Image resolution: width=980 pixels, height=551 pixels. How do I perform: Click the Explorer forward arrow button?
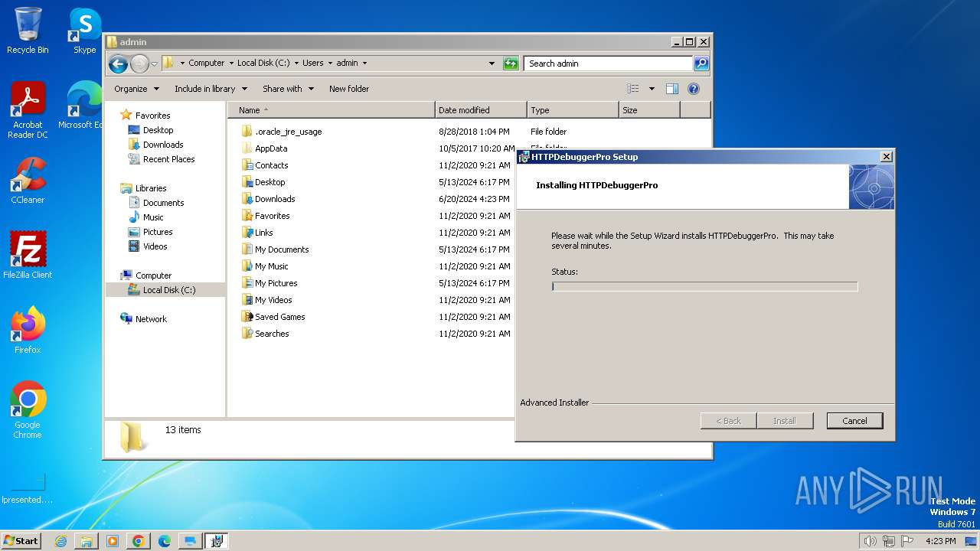[x=139, y=64]
